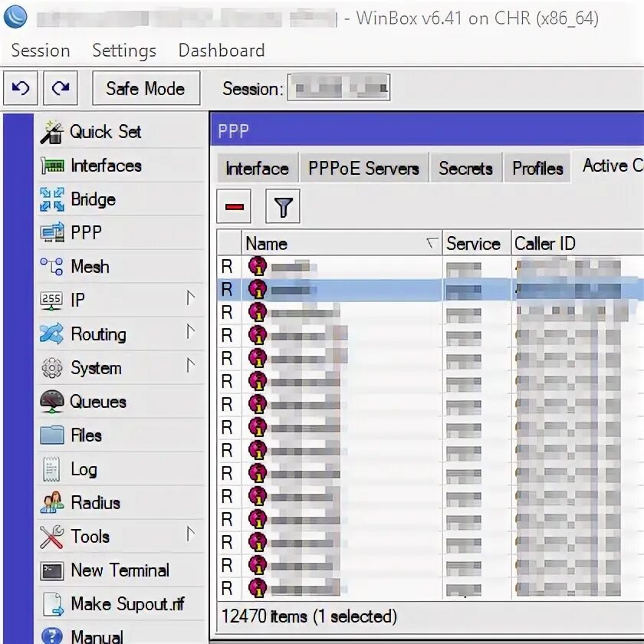
Task: Expand the System submenu arrow
Action: (x=190, y=365)
